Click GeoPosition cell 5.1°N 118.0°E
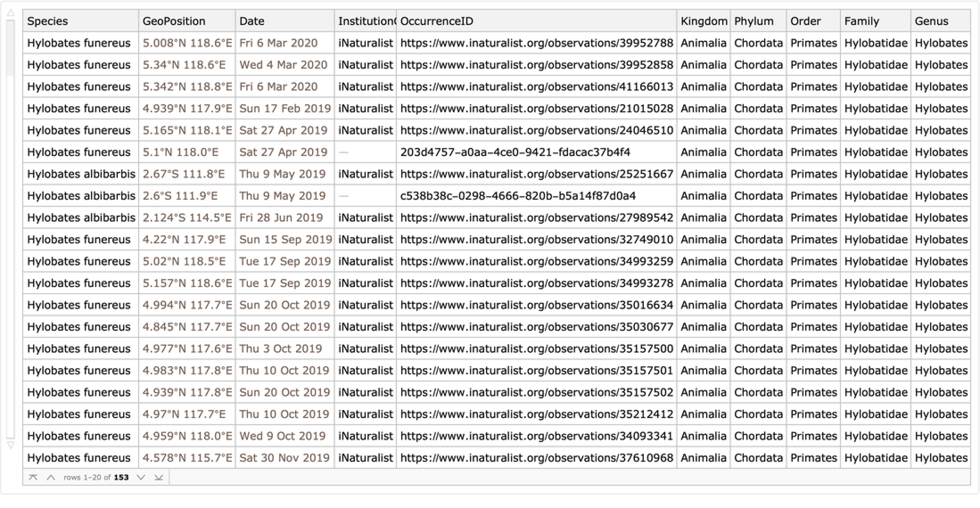The width and height of the screenshot is (980, 508). 181,152
